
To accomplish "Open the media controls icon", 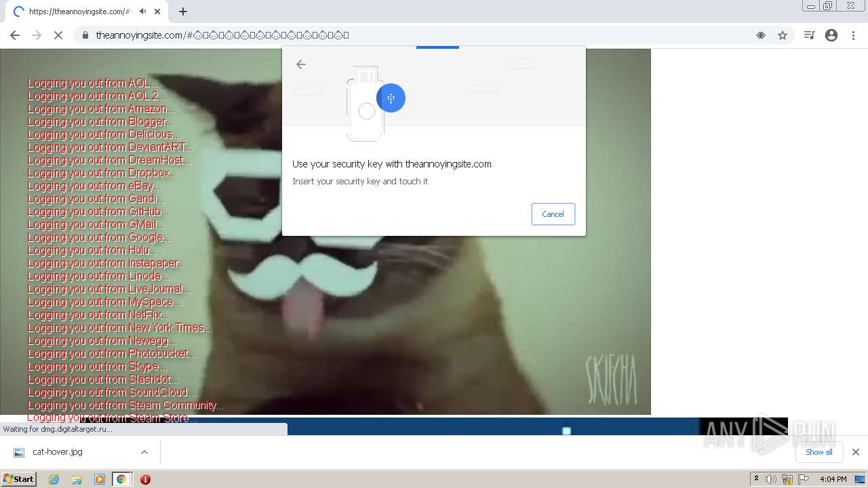I will [809, 35].
